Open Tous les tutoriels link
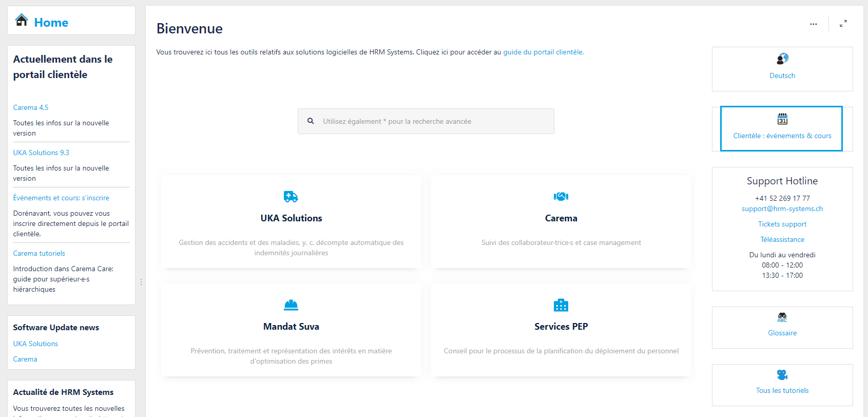 click(782, 390)
